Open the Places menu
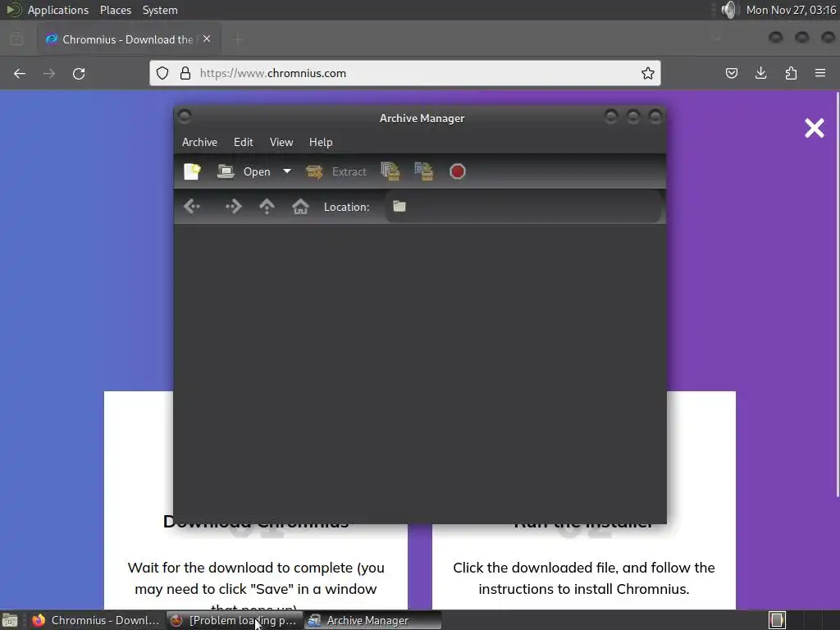This screenshot has height=630, width=840. pyautogui.click(x=116, y=10)
